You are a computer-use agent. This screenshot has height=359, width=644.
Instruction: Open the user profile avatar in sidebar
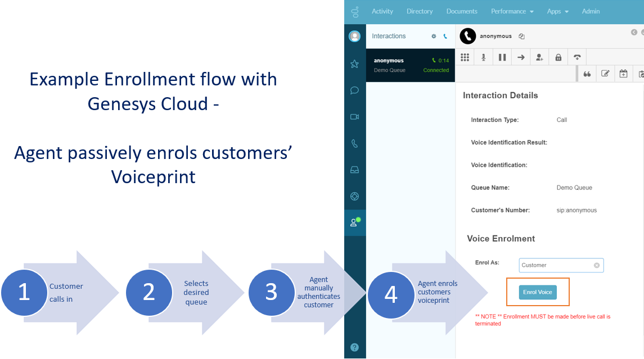coord(354,36)
